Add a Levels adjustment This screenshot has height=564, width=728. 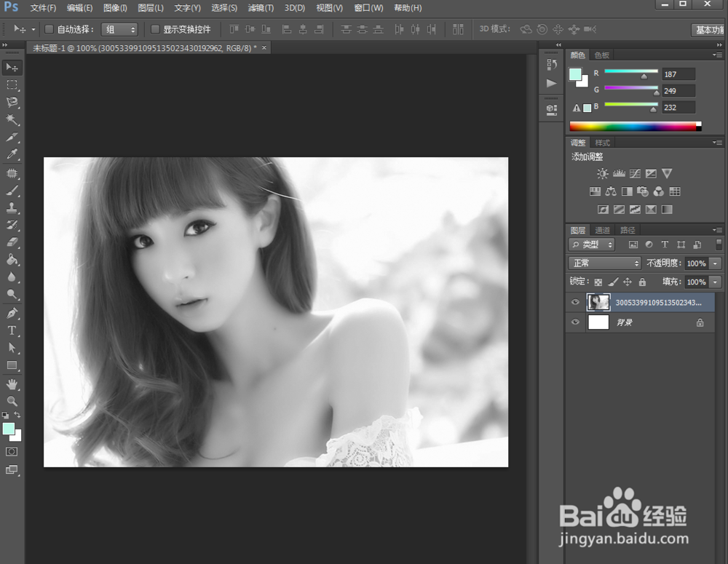(618, 174)
